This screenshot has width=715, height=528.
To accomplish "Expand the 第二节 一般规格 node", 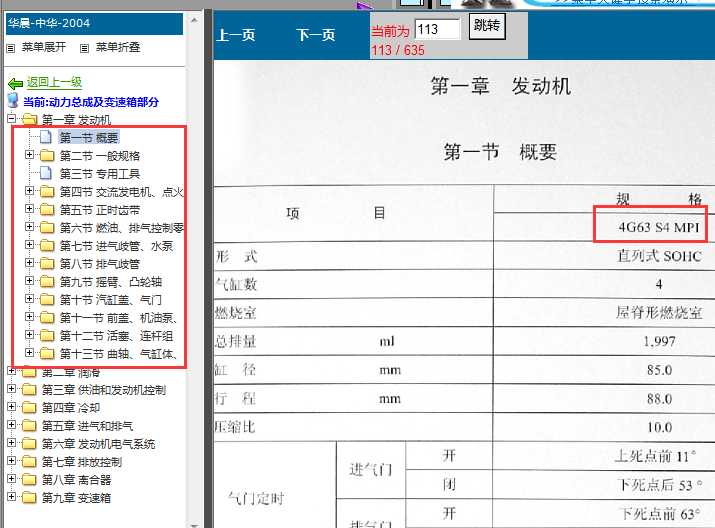I will coord(29,156).
